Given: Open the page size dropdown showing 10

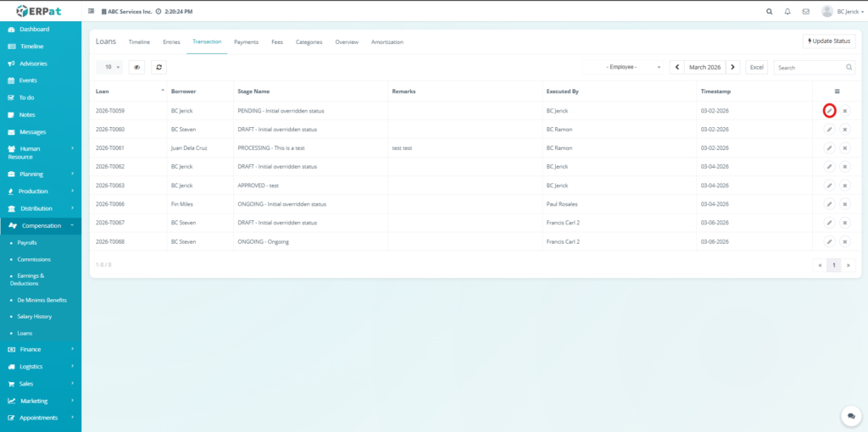Looking at the screenshot, I should coord(109,67).
